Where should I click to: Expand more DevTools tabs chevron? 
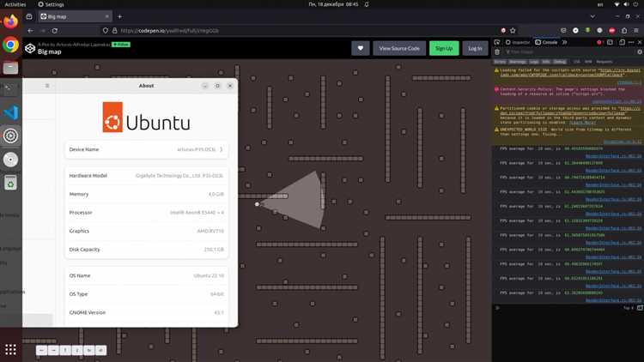click(565, 42)
